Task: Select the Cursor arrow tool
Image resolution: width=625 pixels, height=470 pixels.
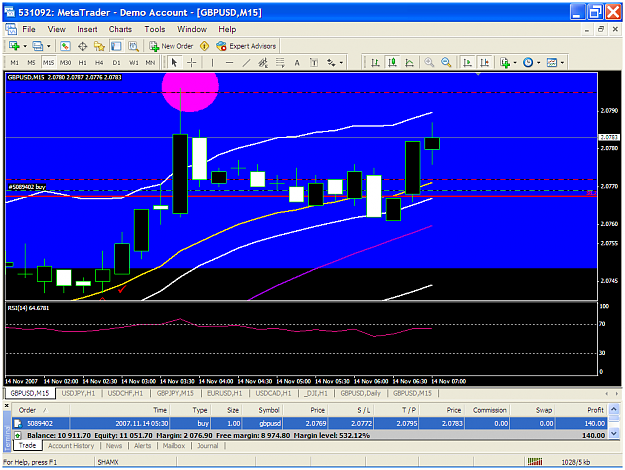Action: coord(174,63)
